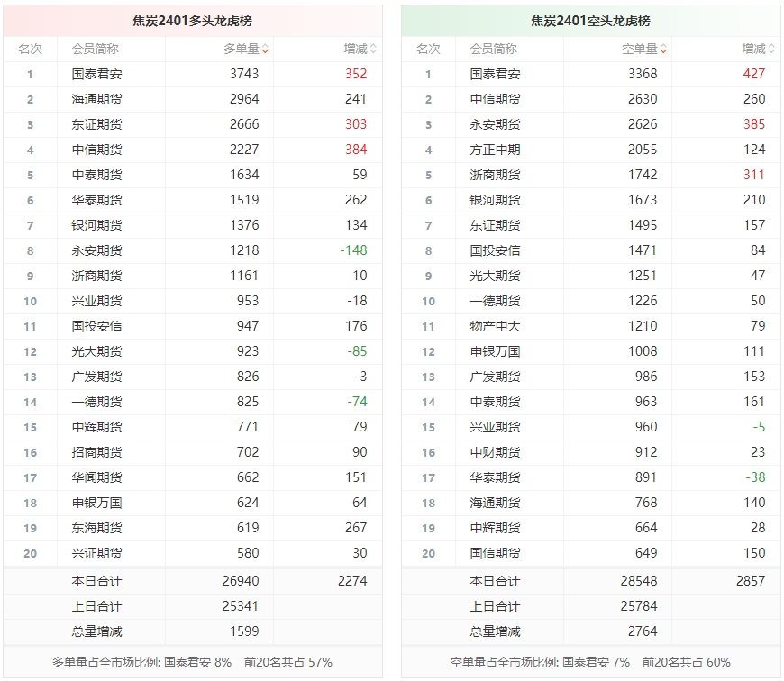Screen dimensions: 784x681
Task: Click 会员简称 header in short table
Action: click(x=494, y=49)
